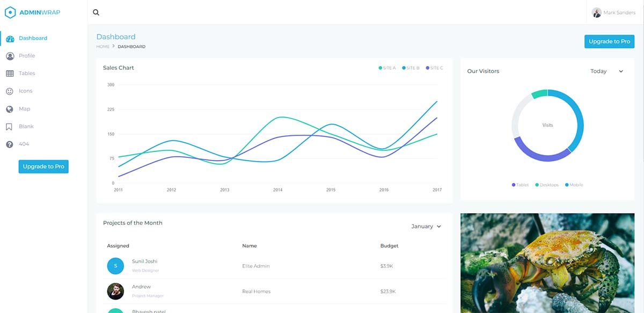Click the Our Visitors card title
Viewport: 644px width, 313px height.
(483, 71)
